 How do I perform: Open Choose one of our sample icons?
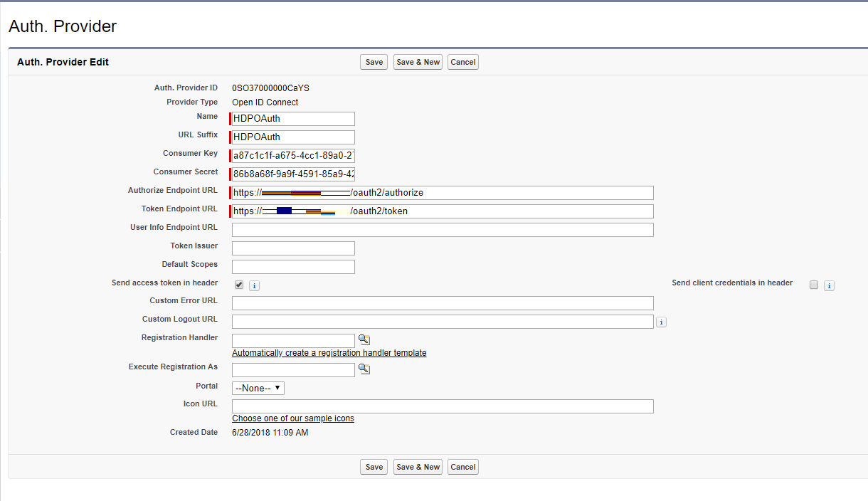pos(292,418)
